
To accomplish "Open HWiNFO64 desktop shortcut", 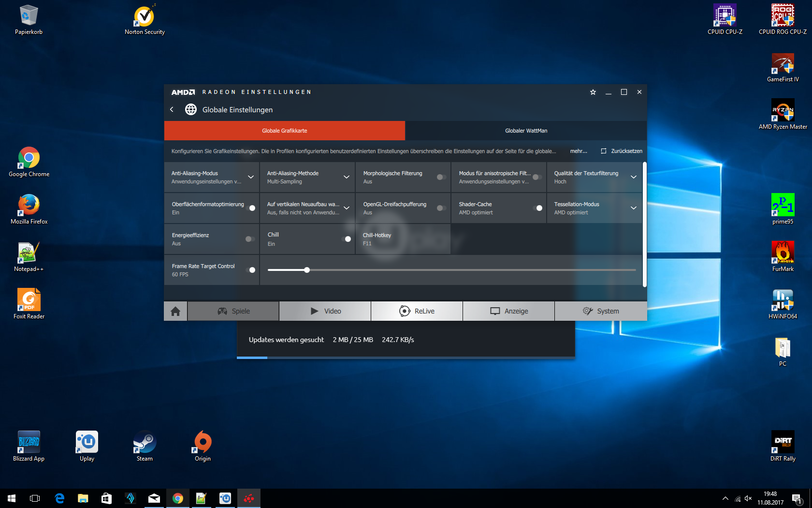I will [783, 305].
